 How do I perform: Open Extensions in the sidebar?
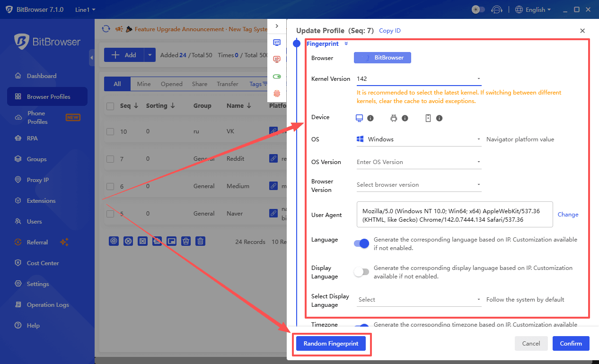pos(47,200)
